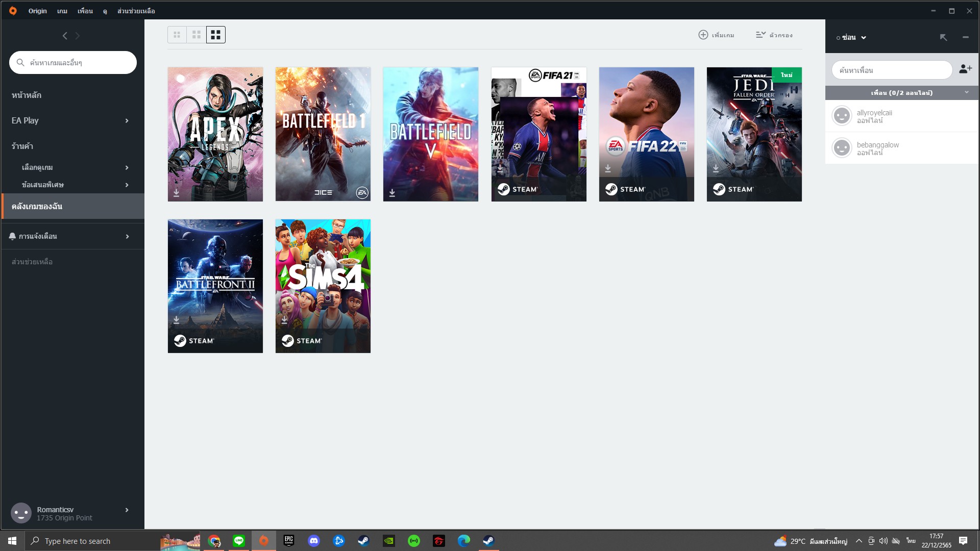Go to หน้าหลัก in sidebar

point(27,95)
